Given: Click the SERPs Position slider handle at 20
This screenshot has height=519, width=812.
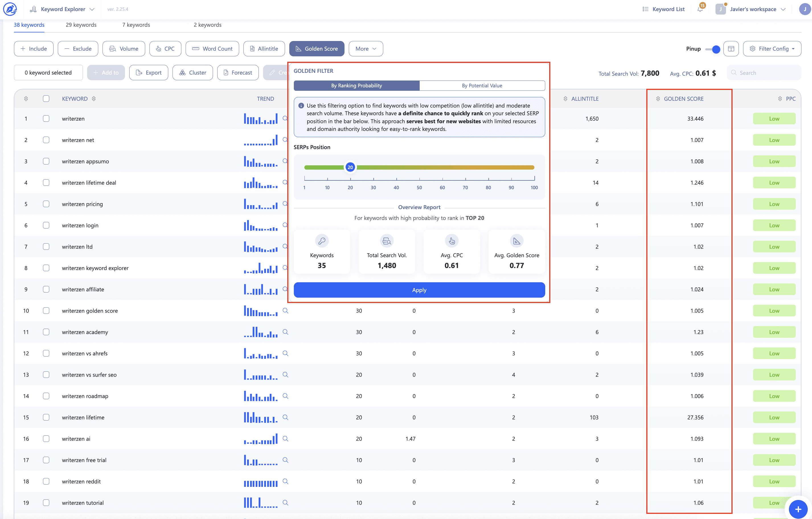Looking at the screenshot, I should tap(350, 167).
